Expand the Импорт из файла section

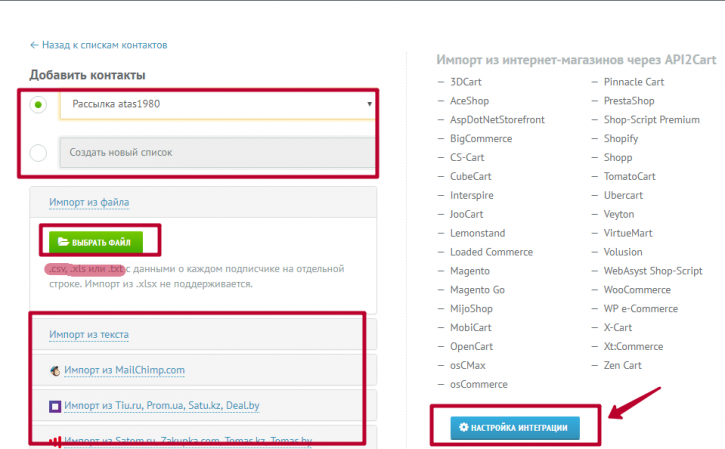tap(89, 202)
